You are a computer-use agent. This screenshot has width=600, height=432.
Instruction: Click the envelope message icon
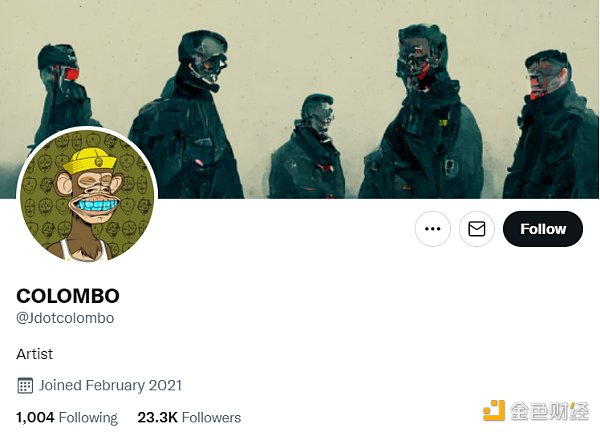pyautogui.click(x=476, y=229)
